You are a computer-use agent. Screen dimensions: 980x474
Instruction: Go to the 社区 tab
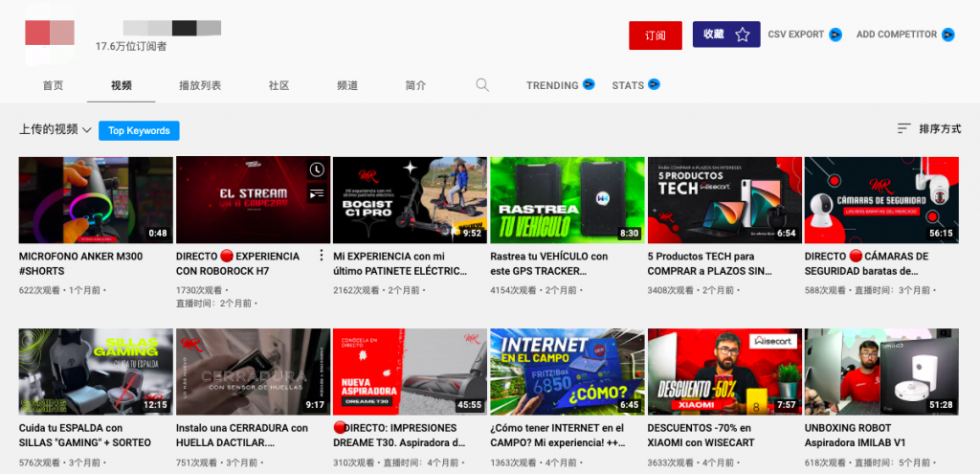click(x=278, y=85)
